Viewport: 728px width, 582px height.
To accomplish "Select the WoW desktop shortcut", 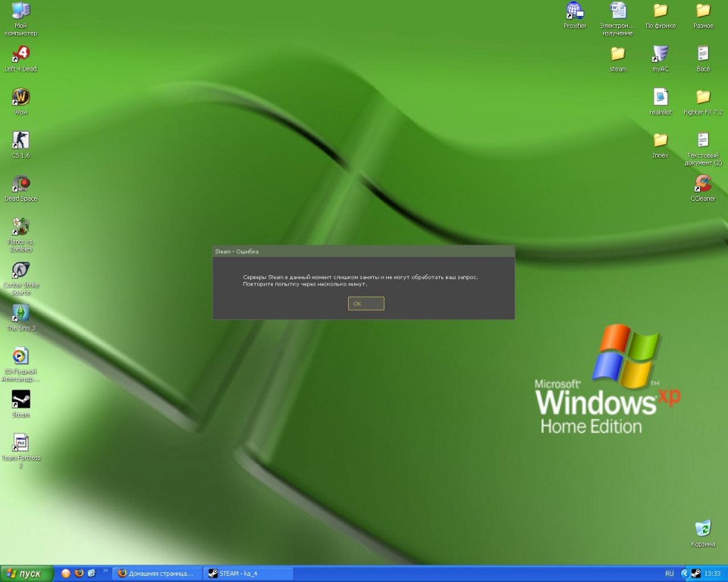I will [x=20, y=102].
